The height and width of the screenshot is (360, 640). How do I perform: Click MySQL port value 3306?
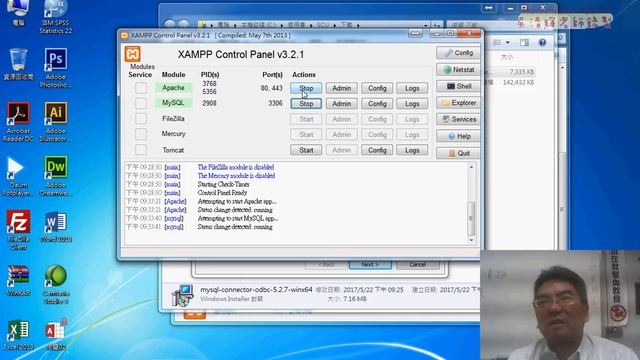(x=275, y=103)
